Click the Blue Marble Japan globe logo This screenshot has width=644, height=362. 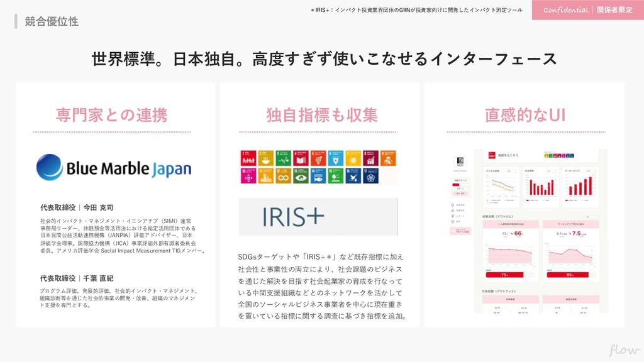coord(49,167)
